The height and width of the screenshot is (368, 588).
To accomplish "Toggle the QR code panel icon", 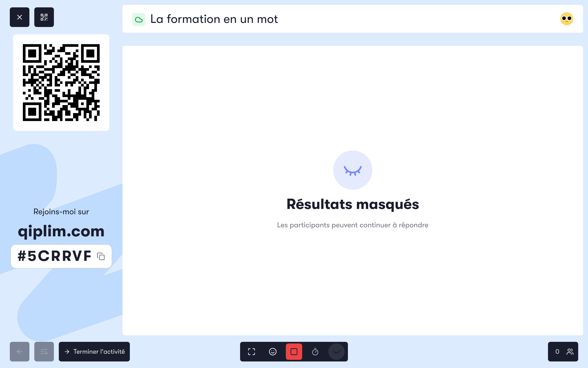I will (x=44, y=17).
